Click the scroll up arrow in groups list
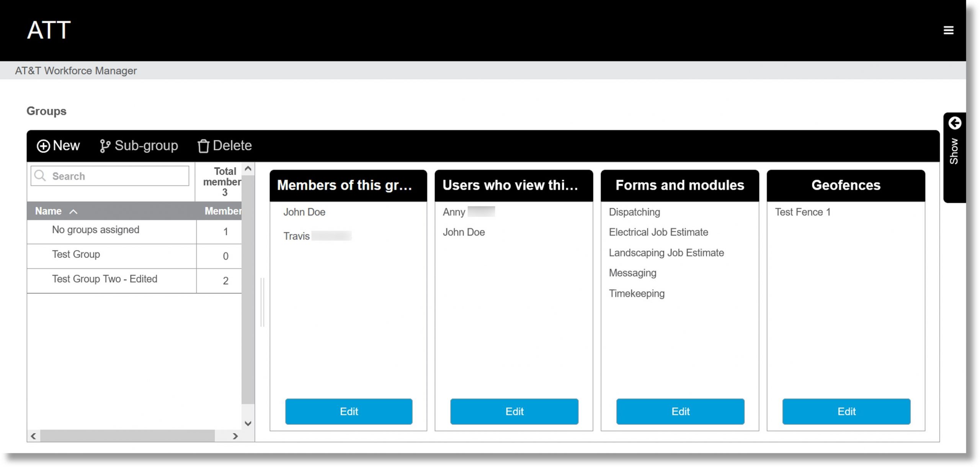This screenshot has height=467, width=980. point(248,168)
